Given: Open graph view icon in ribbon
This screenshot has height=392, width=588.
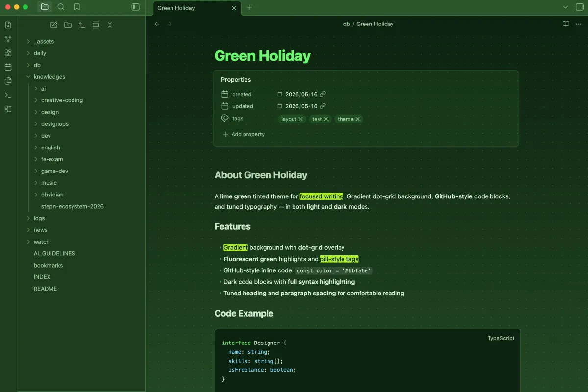Looking at the screenshot, I should [8, 39].
